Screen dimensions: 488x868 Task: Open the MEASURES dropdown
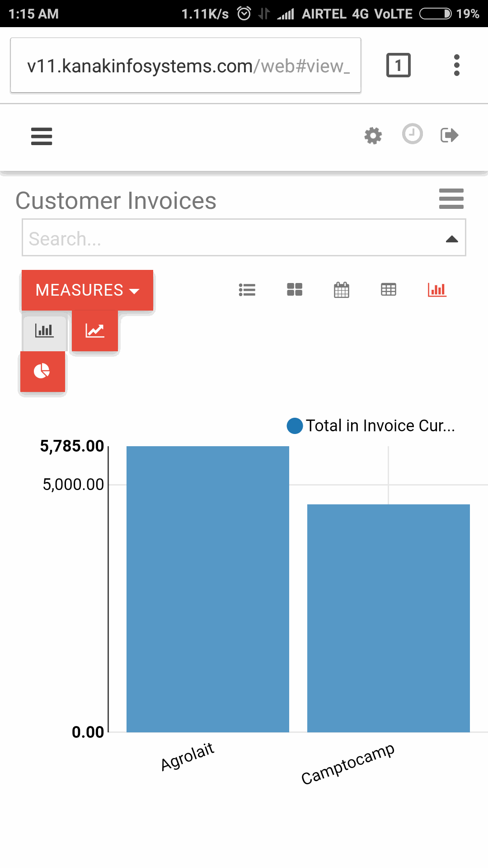pos(88,290)
